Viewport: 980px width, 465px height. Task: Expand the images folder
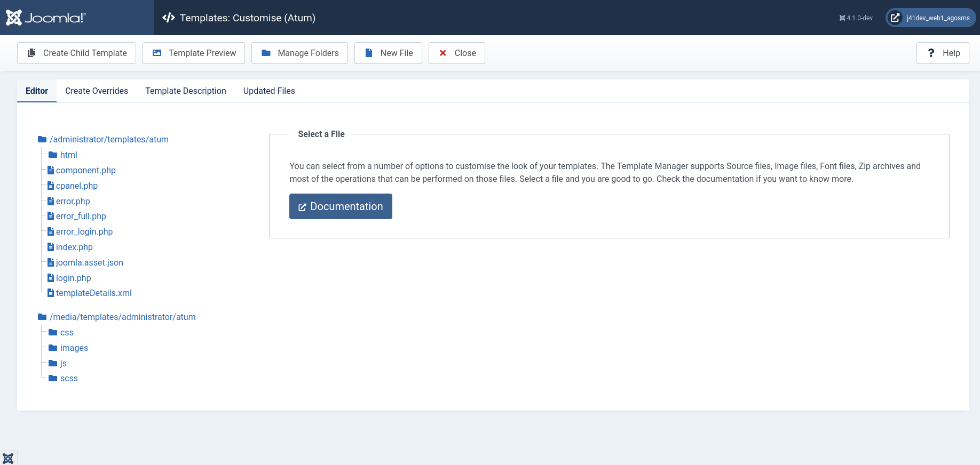74,348
